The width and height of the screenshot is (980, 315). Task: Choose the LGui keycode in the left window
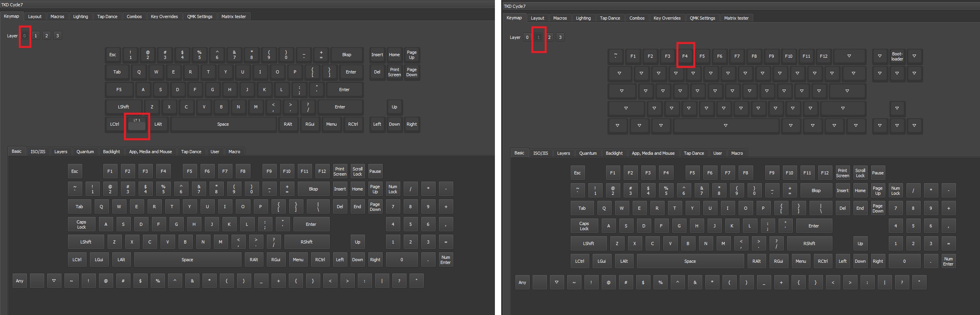99,260
